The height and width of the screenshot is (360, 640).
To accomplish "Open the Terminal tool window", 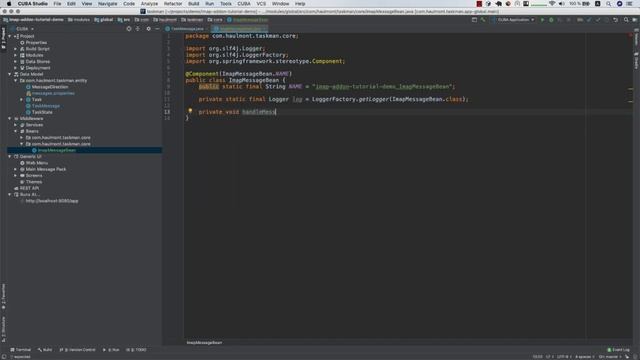I will [20, 350].
